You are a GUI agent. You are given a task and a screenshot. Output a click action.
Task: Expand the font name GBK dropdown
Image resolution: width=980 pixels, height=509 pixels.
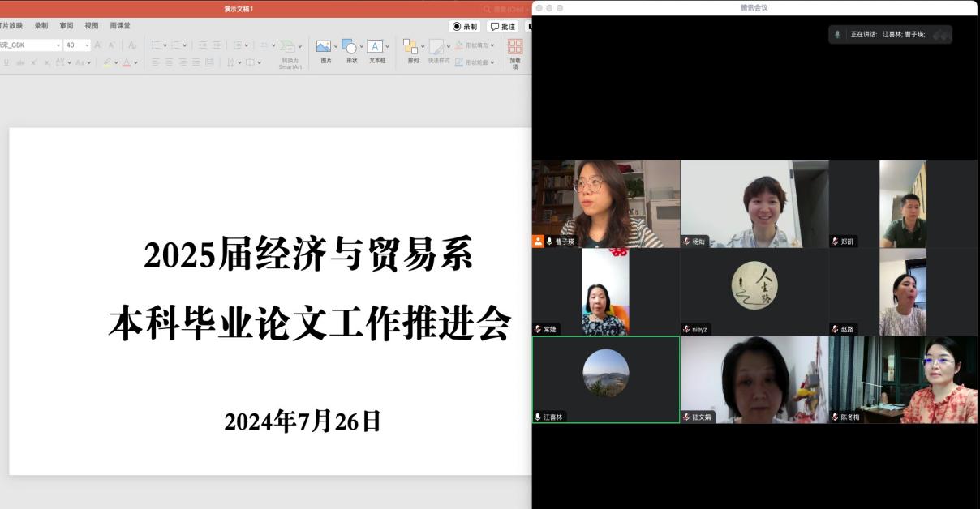58,45
